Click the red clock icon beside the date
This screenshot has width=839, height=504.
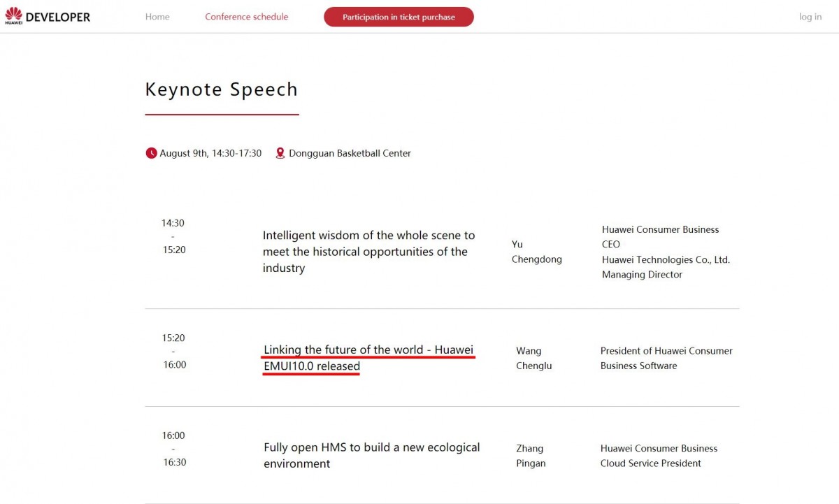click(151, 153)
